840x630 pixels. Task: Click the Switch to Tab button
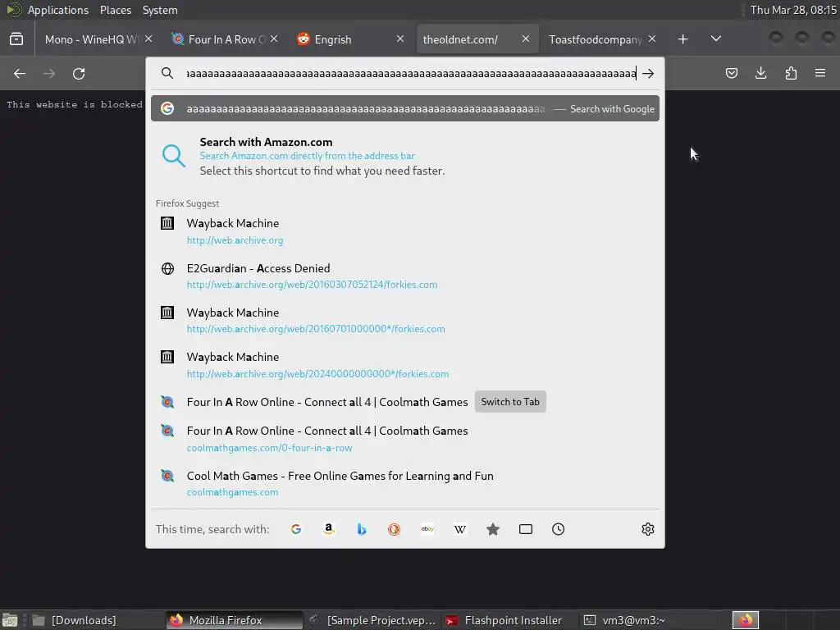tap(510, 402)
